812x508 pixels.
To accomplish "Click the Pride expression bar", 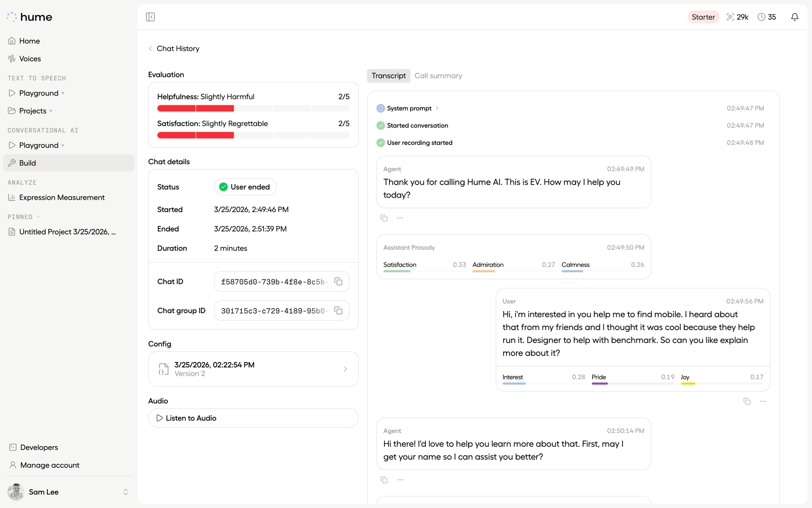I will [633, 384].
